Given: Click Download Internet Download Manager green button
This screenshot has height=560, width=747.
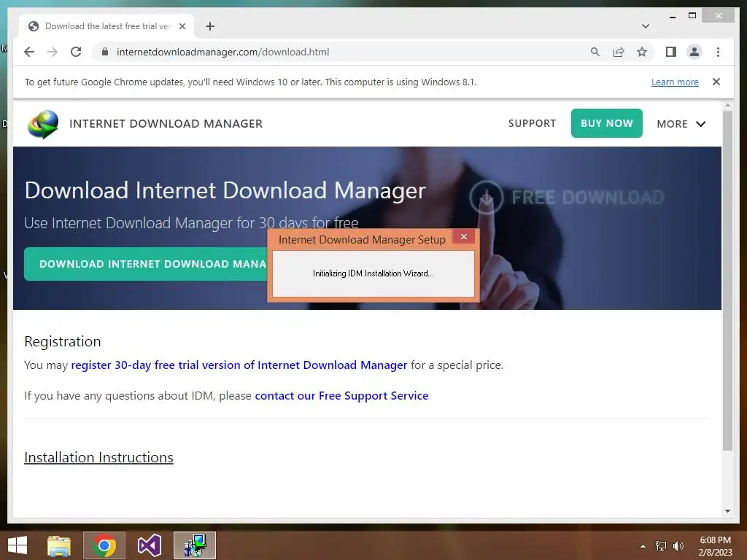Looking at the screenshot, I should click(146, 264).
